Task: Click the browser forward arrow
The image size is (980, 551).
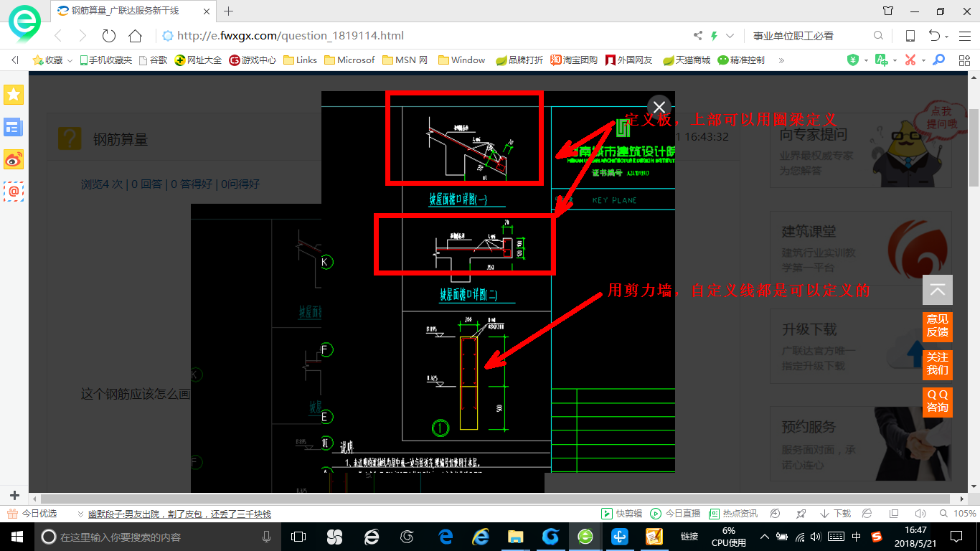Action: click(x=83, y=36)
